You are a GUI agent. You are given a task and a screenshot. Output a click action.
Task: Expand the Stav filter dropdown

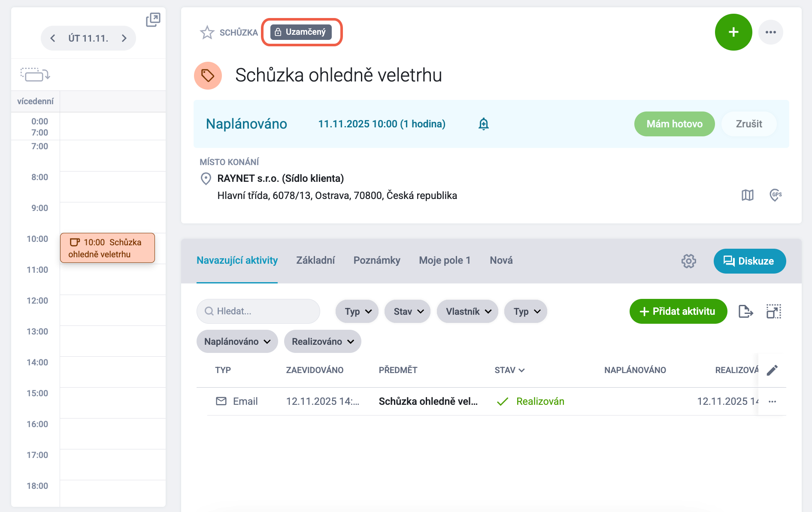coord(408,311)
